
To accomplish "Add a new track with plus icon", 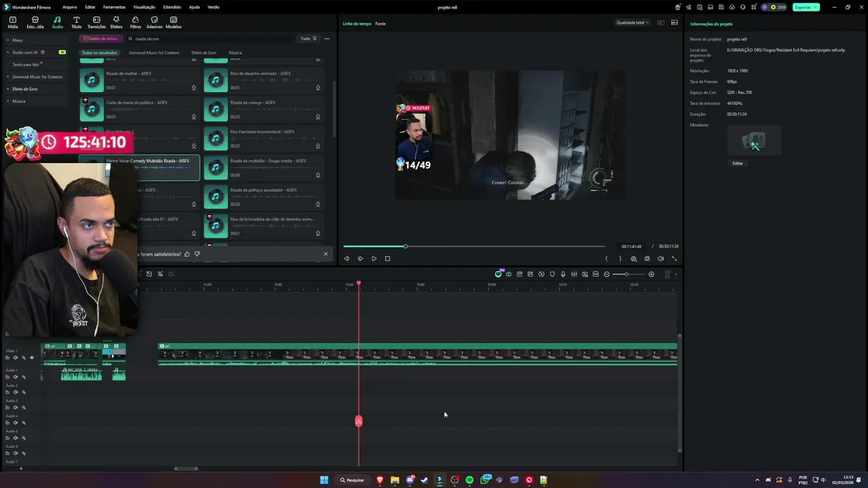I will [x=20, y=468].
